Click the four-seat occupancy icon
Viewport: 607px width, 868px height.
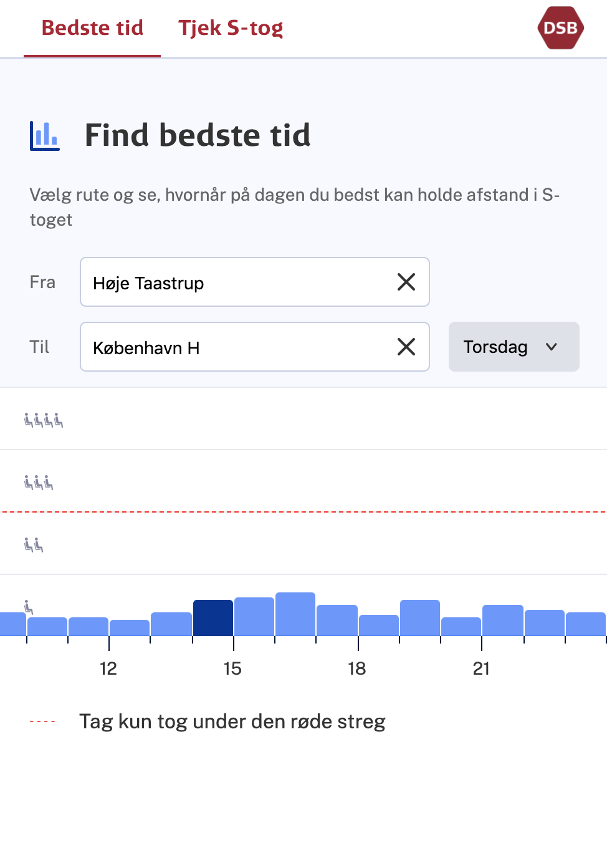pyautogui.click(x=44, y=420)
